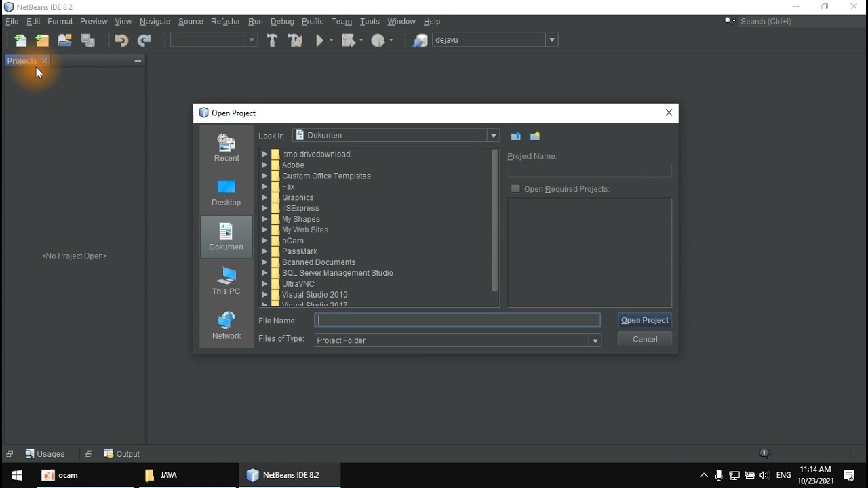Select Desktop in the dialog sidebar
This screenshot has width=868, height=488.
[x=226, y=192]
